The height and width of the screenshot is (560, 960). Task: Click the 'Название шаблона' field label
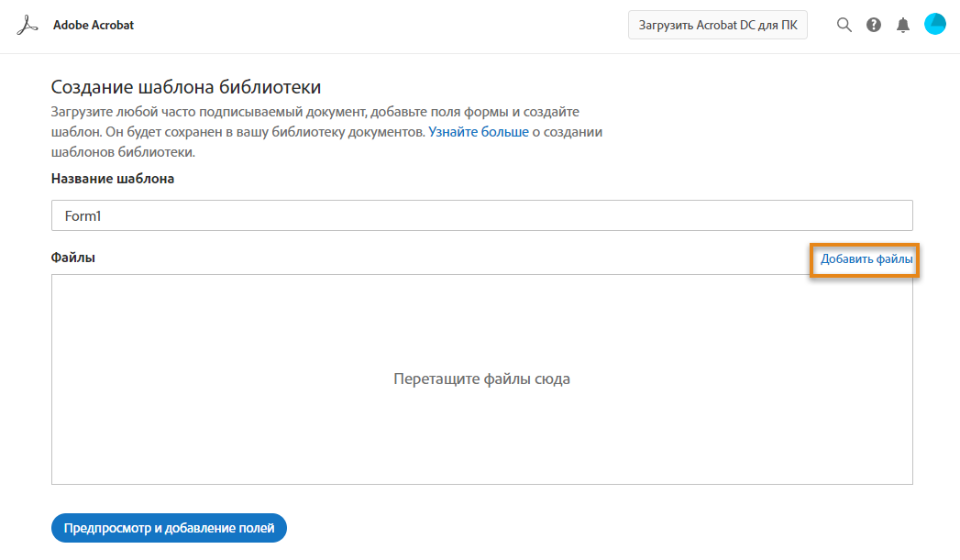click(113, 179)
